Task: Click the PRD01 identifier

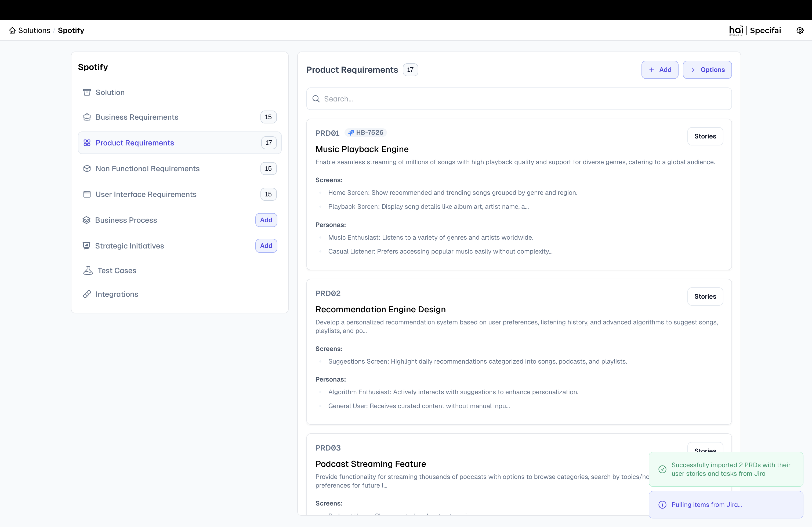Action: click(x=328, y=133)
